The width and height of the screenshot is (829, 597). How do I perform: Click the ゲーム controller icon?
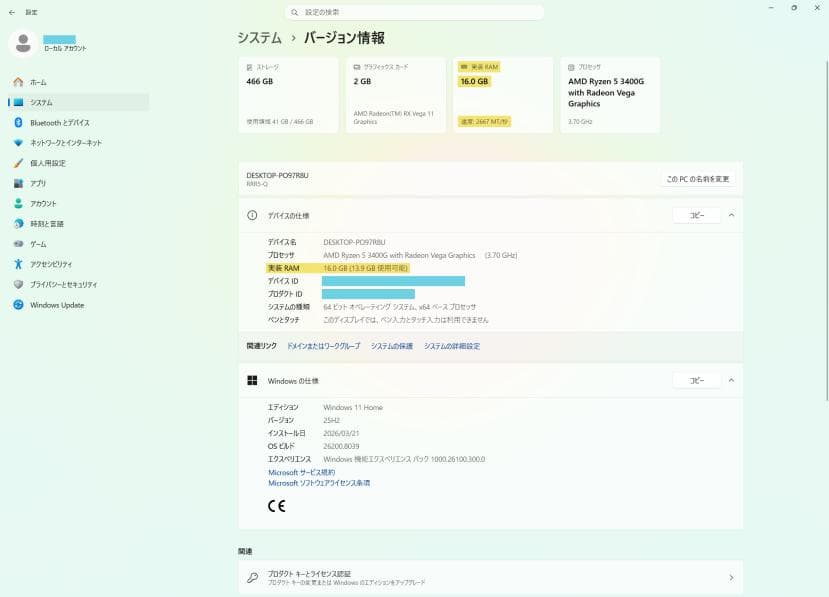(19, 244)
